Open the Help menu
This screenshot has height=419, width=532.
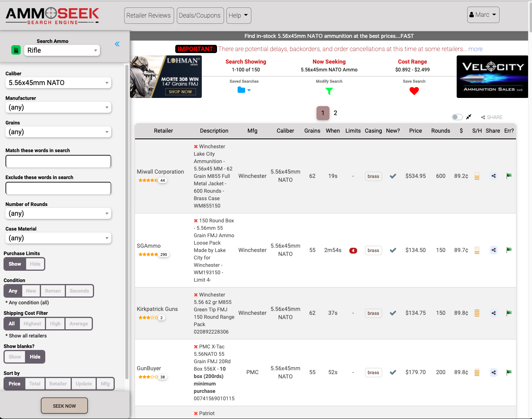point(238,15)
